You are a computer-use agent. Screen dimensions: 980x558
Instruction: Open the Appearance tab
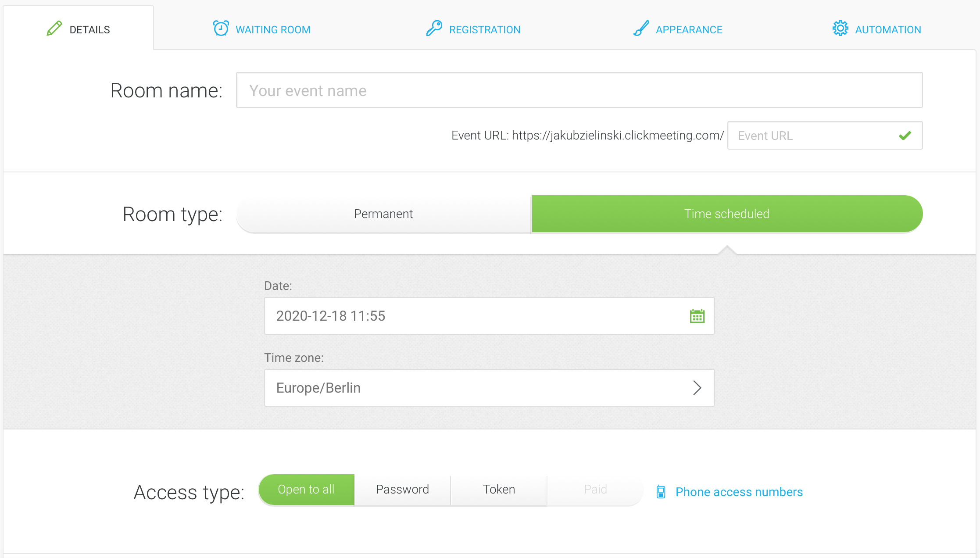coord(678,29)
